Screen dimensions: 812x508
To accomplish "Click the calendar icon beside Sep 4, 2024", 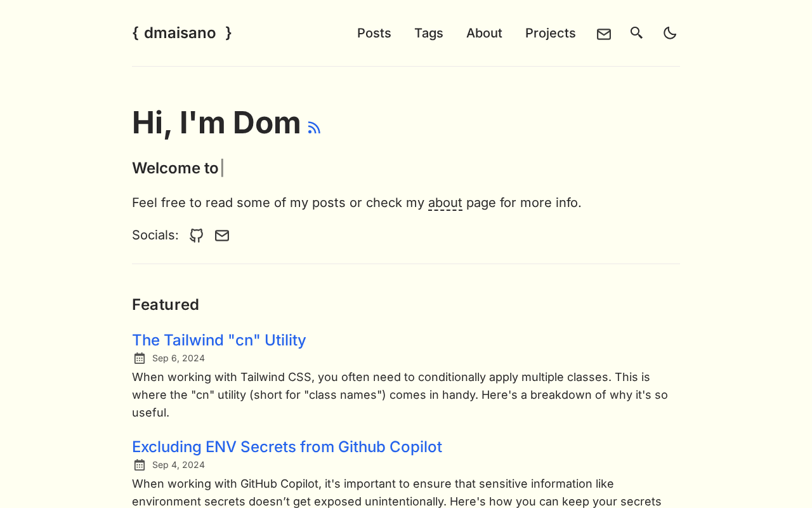I will (140, 465).
